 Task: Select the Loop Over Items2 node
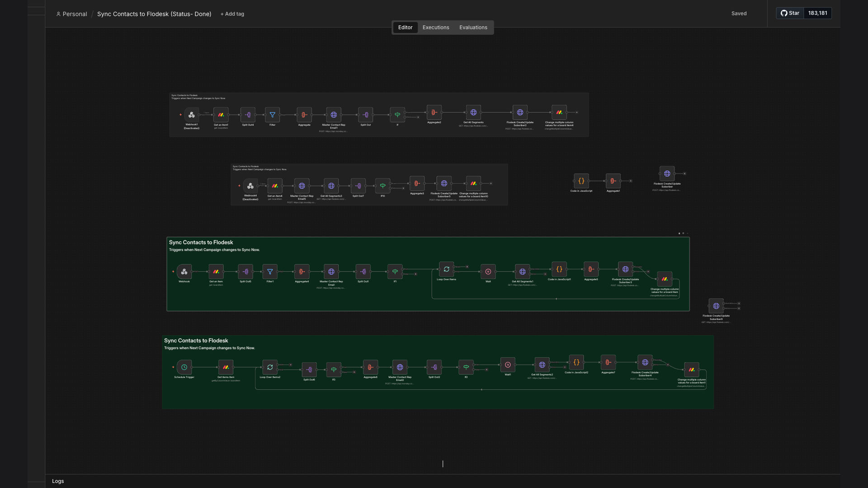[270, 367]
